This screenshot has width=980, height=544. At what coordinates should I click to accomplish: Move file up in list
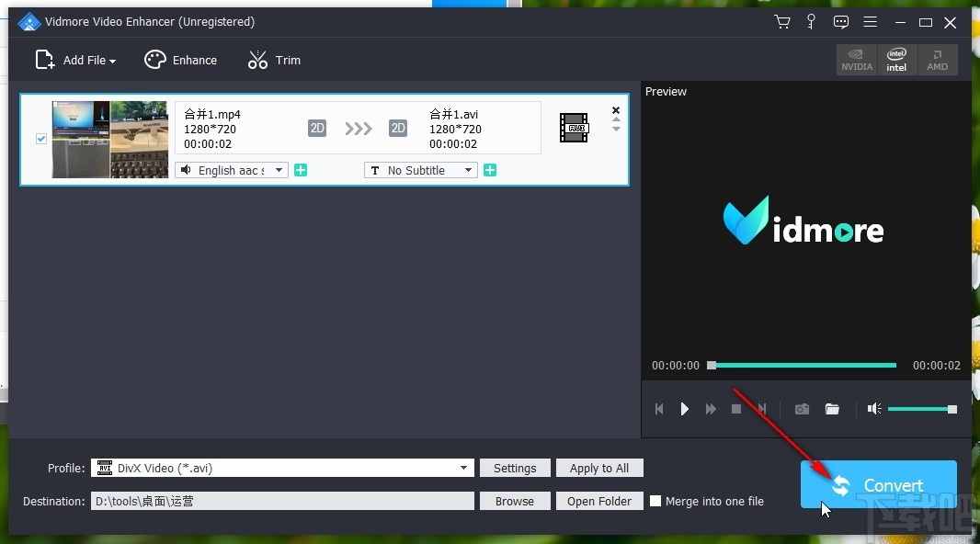tap(616, 119)
